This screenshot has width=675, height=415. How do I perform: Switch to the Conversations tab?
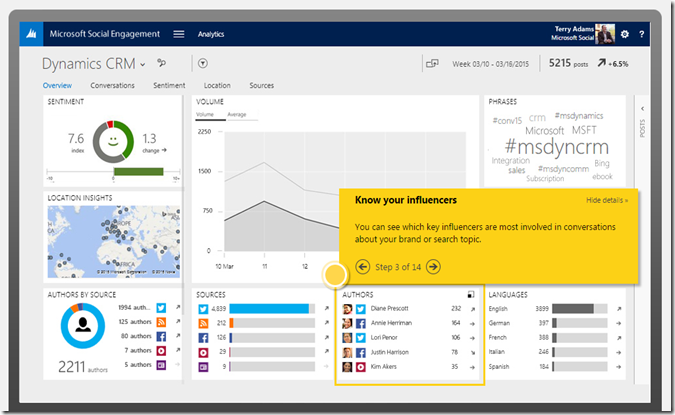(112, 85)
